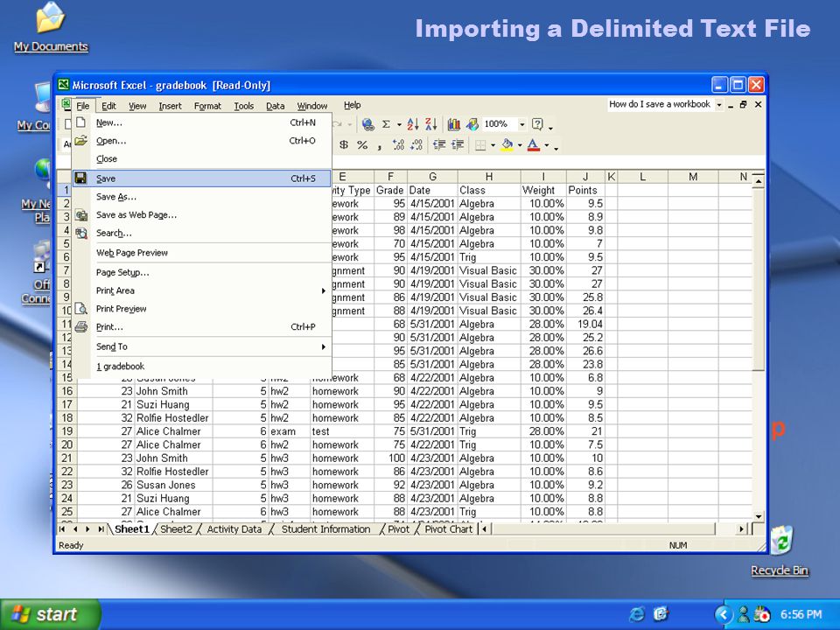Open the Chart Wizard icon
The image size is (840, 630).
coord(454,124)
